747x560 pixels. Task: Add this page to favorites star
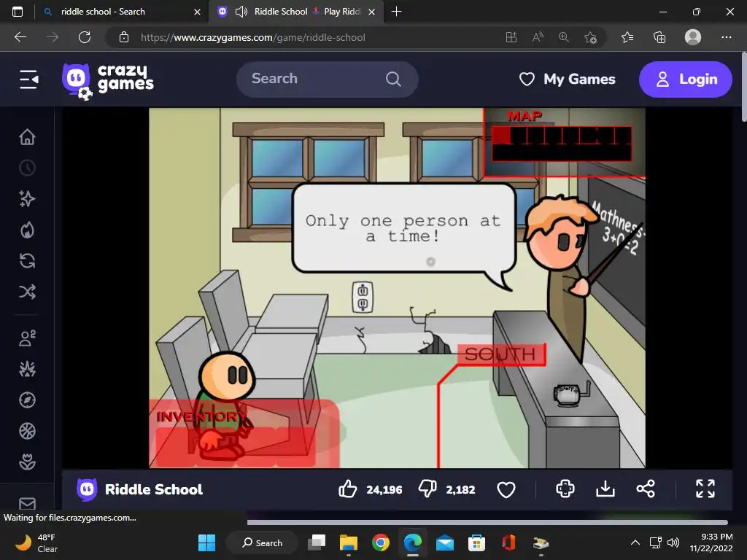[590, 37]
